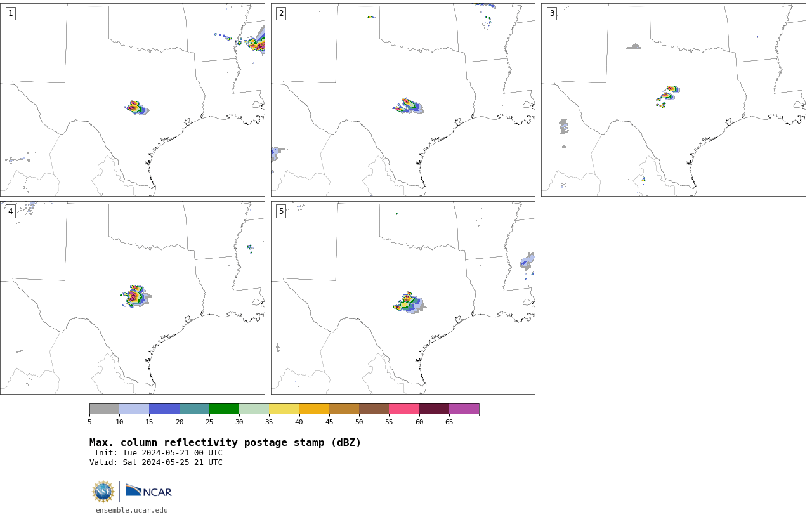Click the Valid time 'Sat 2024-05-25 21 UTC'

coord(173,462)
